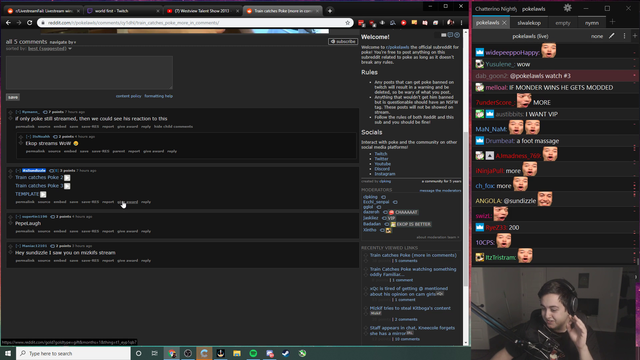This screenshot has width=640, height=360.
Task: Click the pencil edit icon in Chatterino header
Action: click(x=611, y=36)
